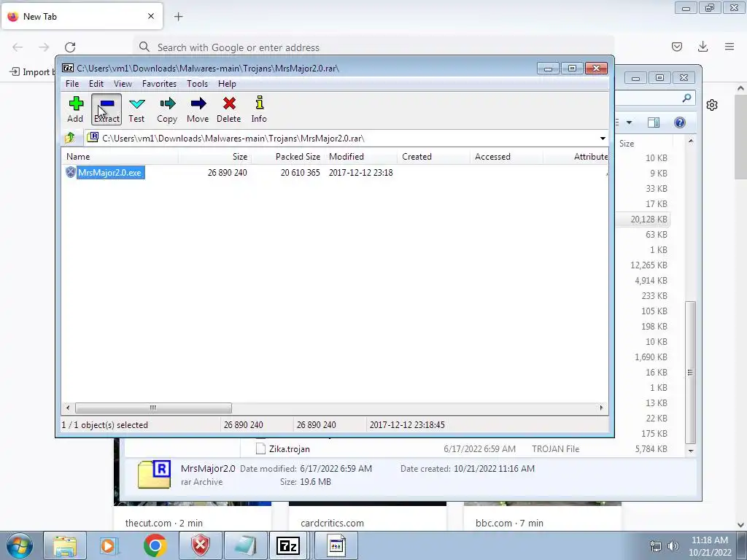Open Chrome from the taskbar
The image size is (747, 560).
coord(155,545)
